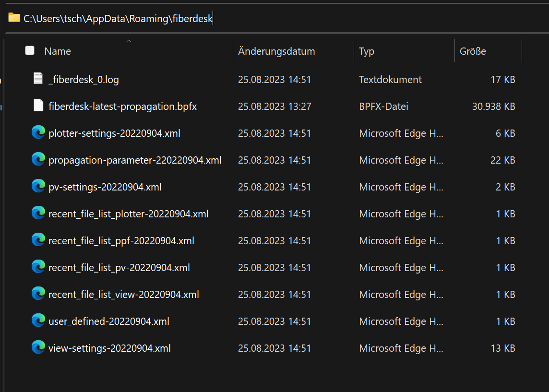Sort by the Änderungsdatum column header

(276, 51)
